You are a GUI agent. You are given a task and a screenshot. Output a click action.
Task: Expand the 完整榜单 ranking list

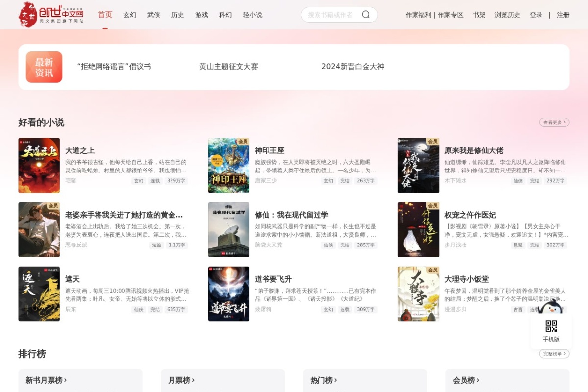coord(554,354)
